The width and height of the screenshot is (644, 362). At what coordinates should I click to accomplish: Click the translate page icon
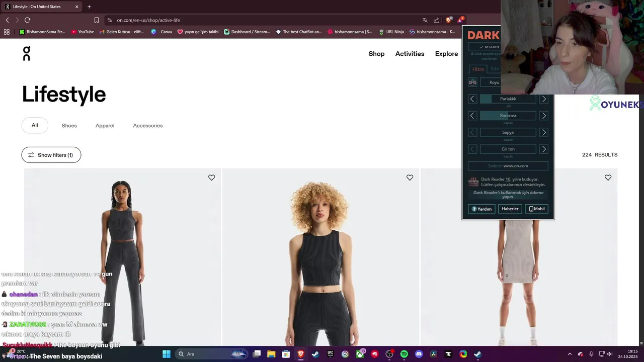(x=425, y=20)
